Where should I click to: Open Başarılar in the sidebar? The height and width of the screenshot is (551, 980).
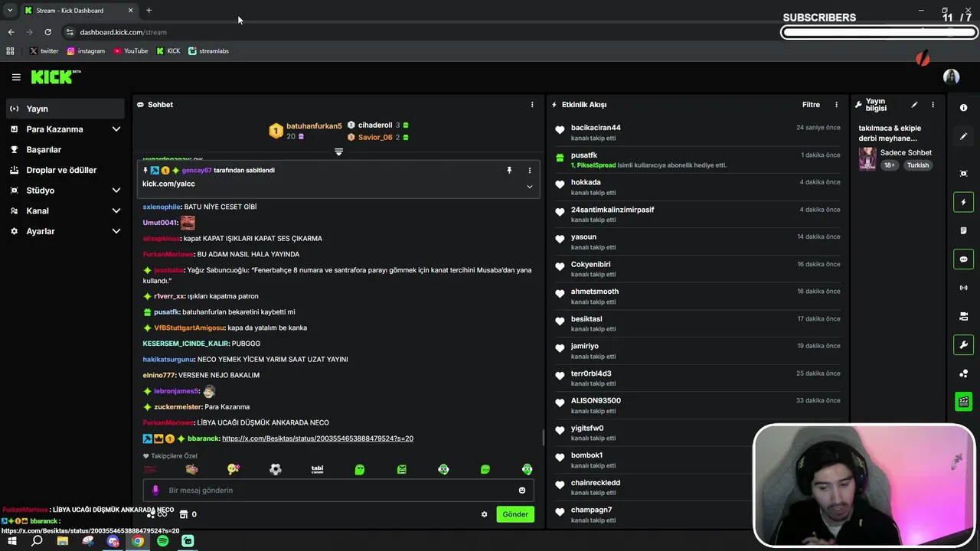65,150
